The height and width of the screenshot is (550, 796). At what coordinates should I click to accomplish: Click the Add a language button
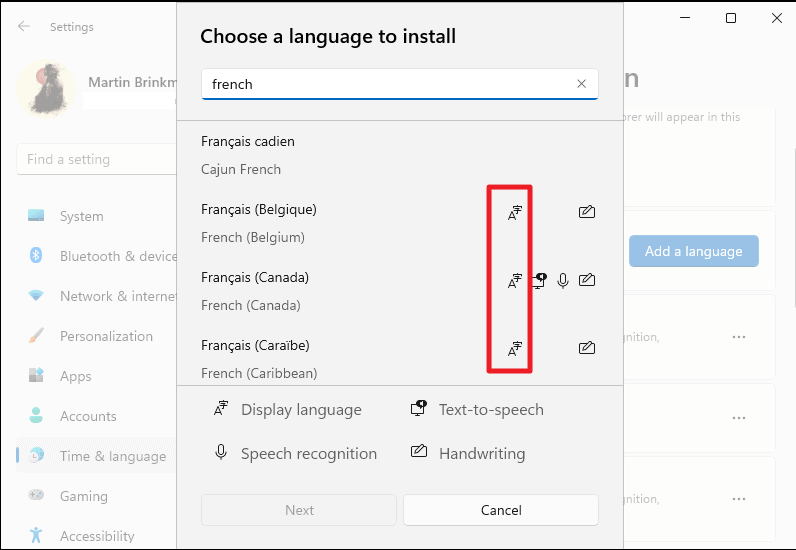pos(693,251)
